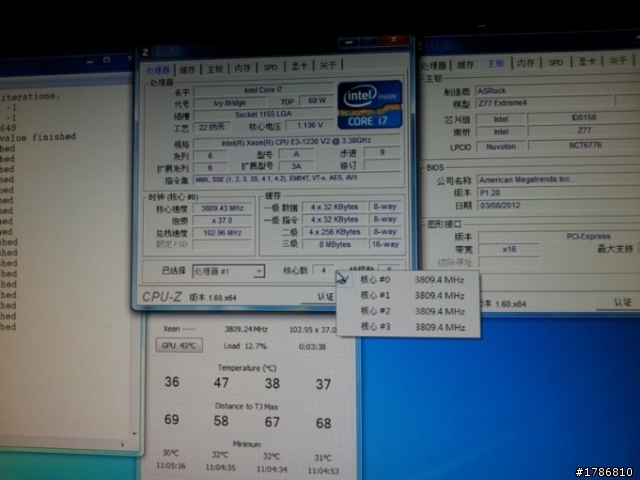Click Socket 1155 LGA package field
640x480 pixels.
263,114
